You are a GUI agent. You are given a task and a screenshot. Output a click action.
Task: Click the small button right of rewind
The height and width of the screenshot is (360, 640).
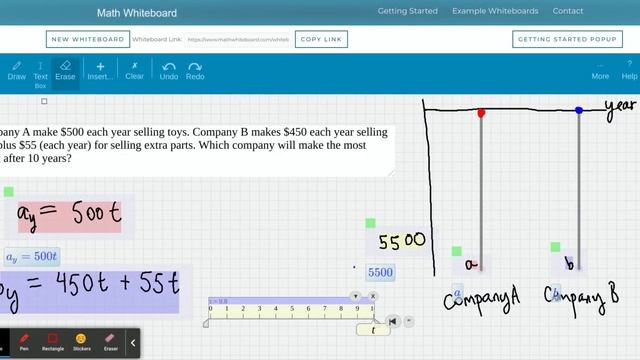point(409,321)
